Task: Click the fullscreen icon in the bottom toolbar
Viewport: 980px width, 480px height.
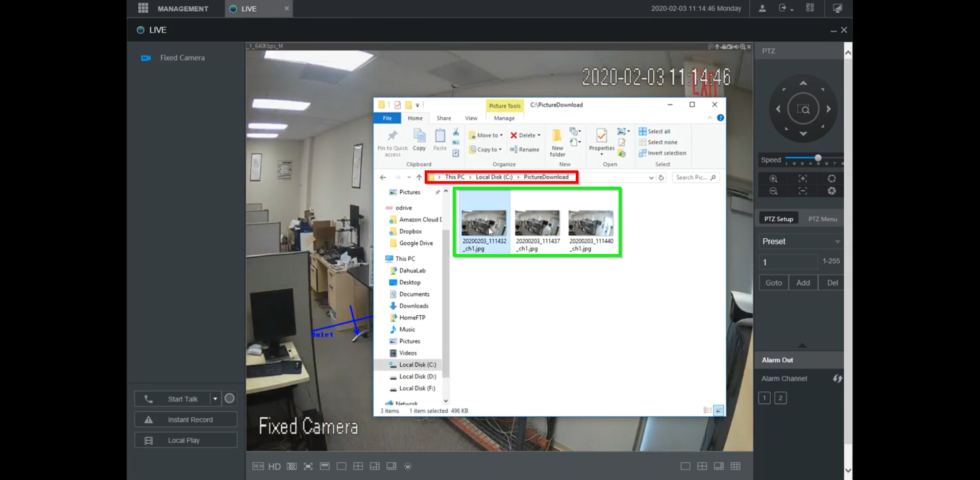Action: pyautogui.click(x=308, y=466)
